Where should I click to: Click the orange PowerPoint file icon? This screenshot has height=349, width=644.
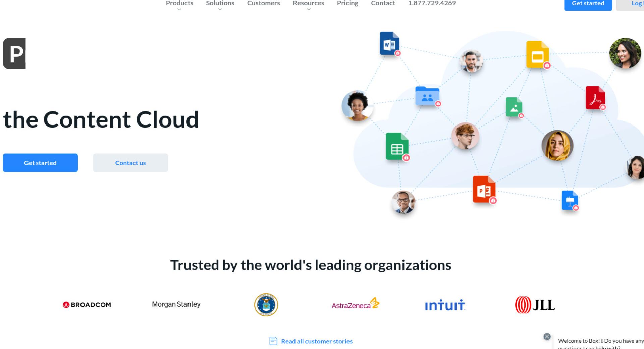click(x=484, y=189)
